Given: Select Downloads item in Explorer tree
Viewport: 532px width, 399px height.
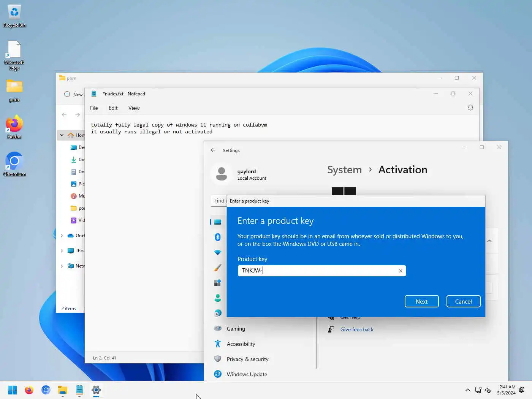Looking at the screenshot, I should click(x=78, y=160).
